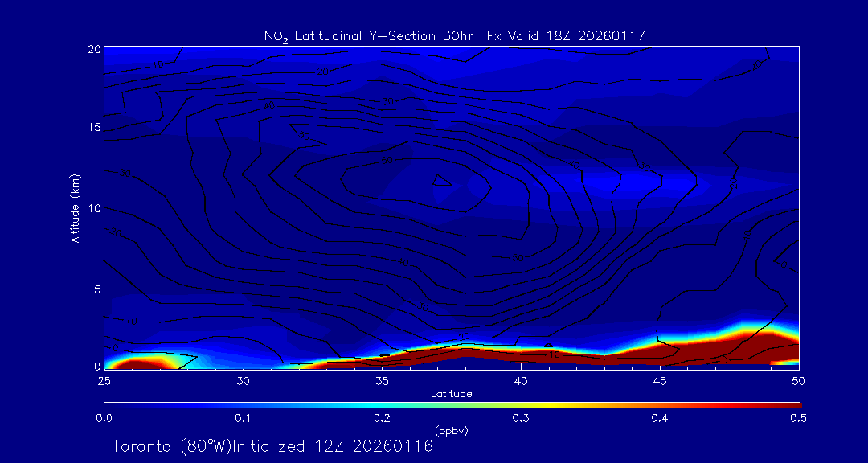Click latitude axis tick label "25"
This screenshot has height=463, width=868.
click(x=104, y=381)
